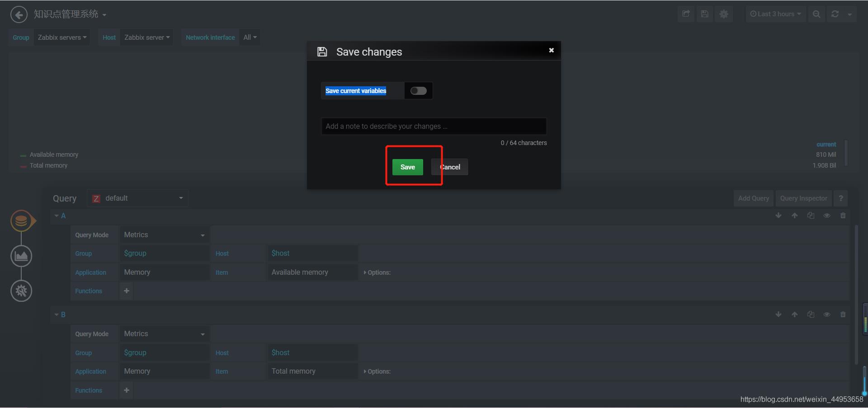Open the Host variable Zabbix server dropdown
The width and height of the screenshot is (868, 408).
tap(147, 38)
